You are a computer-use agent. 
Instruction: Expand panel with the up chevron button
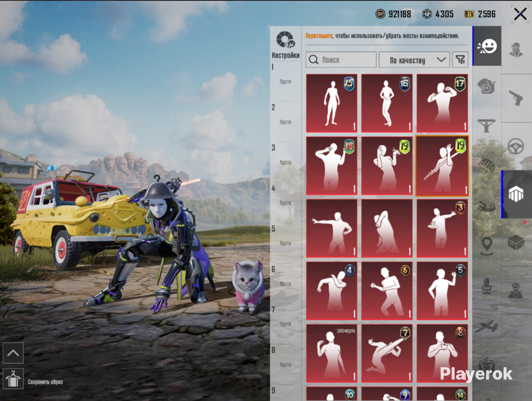pos(13,353)
